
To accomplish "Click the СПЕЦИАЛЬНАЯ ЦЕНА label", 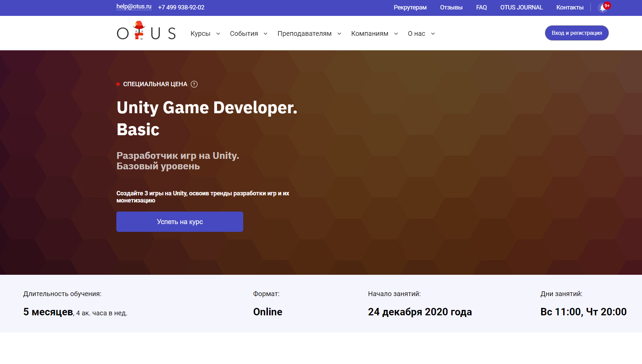I will click(155, 84).
